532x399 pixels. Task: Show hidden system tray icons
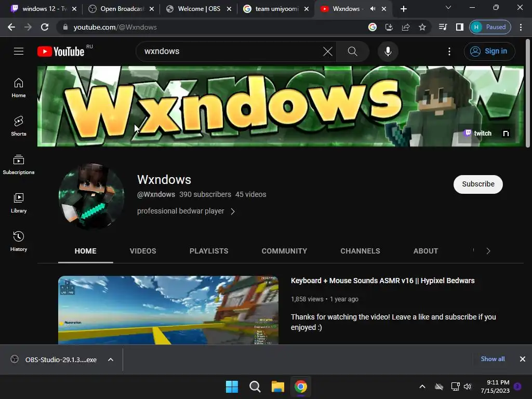(x=422, y=387)
